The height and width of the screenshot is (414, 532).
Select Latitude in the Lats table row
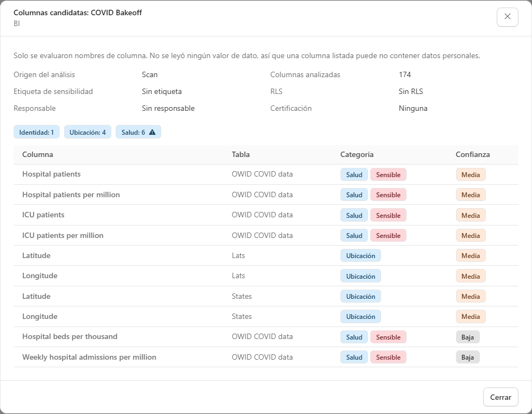coord(36,255)
